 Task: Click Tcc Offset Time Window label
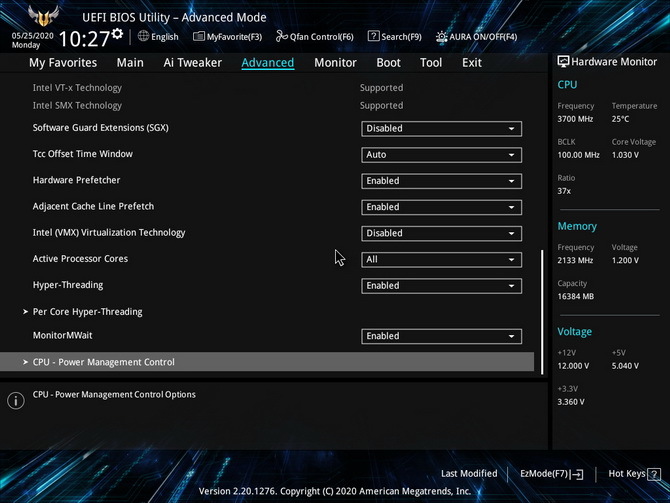click(82, 154)
